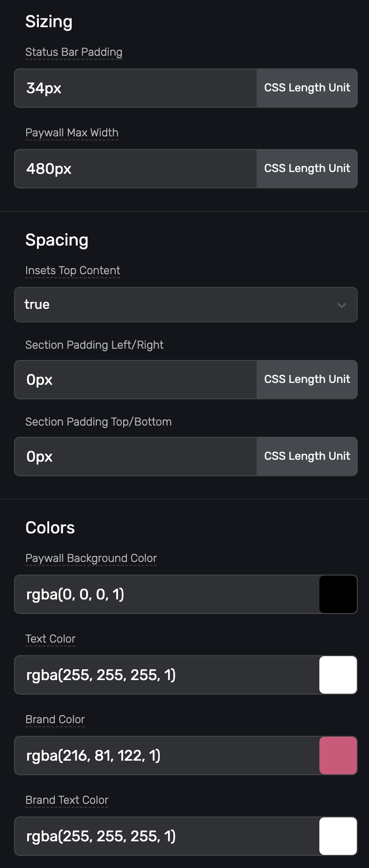Click the Insets Top Content chevron arrow

pyautogui.click(x=342, y=305)
